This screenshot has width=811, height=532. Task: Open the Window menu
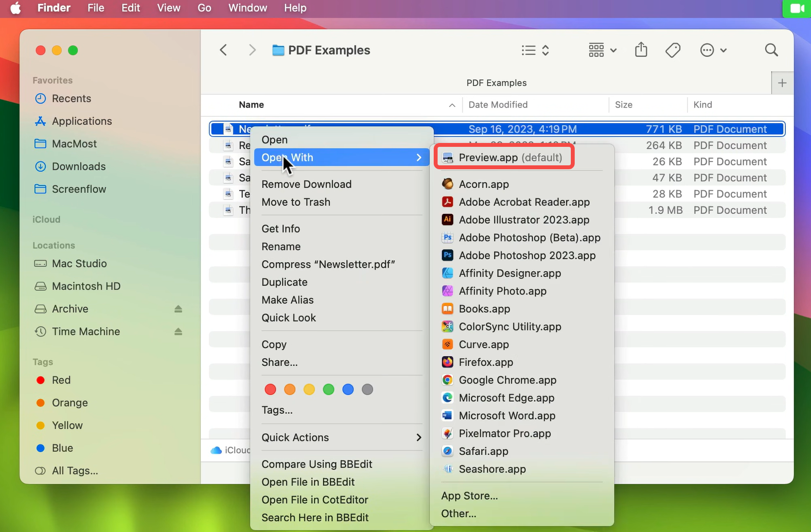tap(248, 8)
